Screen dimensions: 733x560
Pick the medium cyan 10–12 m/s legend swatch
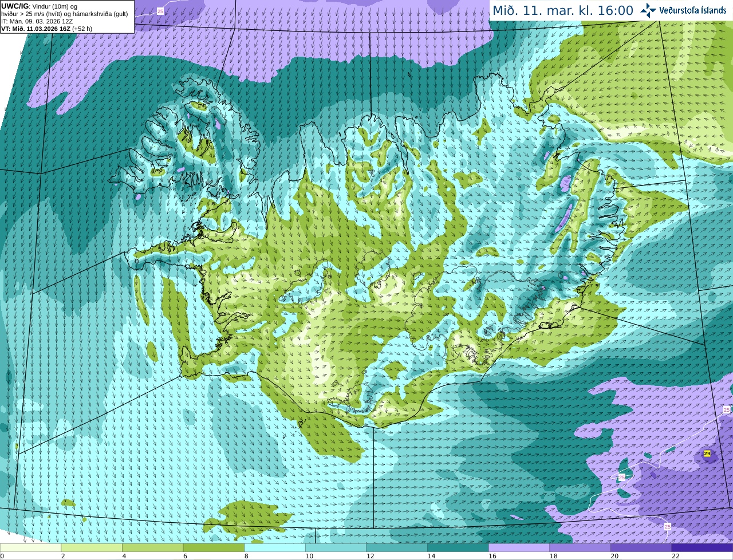tap(336, 548)
